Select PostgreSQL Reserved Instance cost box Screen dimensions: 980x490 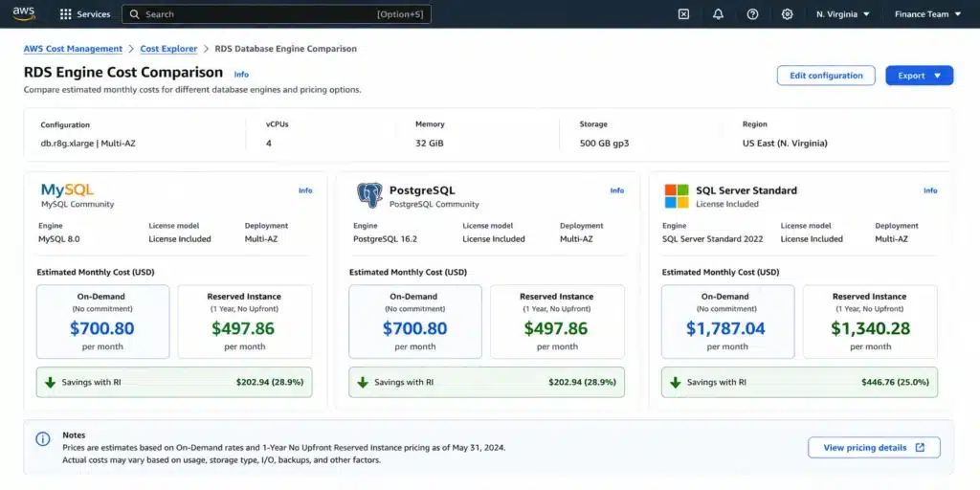tap(557, 322)
